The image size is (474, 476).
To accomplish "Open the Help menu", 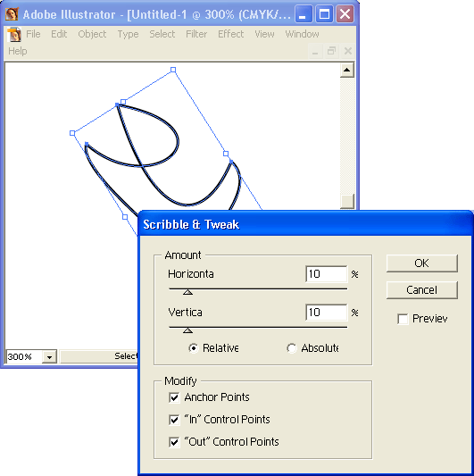I will tap(18, 51).
